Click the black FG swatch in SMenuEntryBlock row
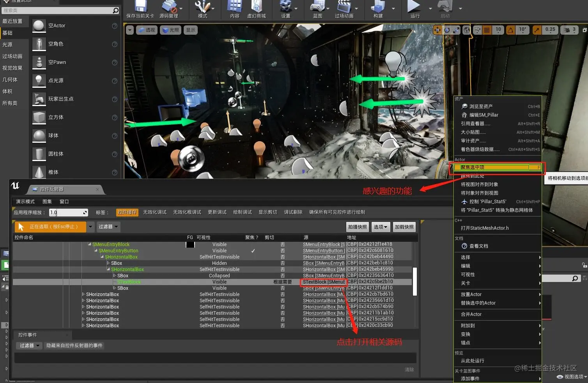The height and width of the screenshot is (383, 588). coord(190,245)
